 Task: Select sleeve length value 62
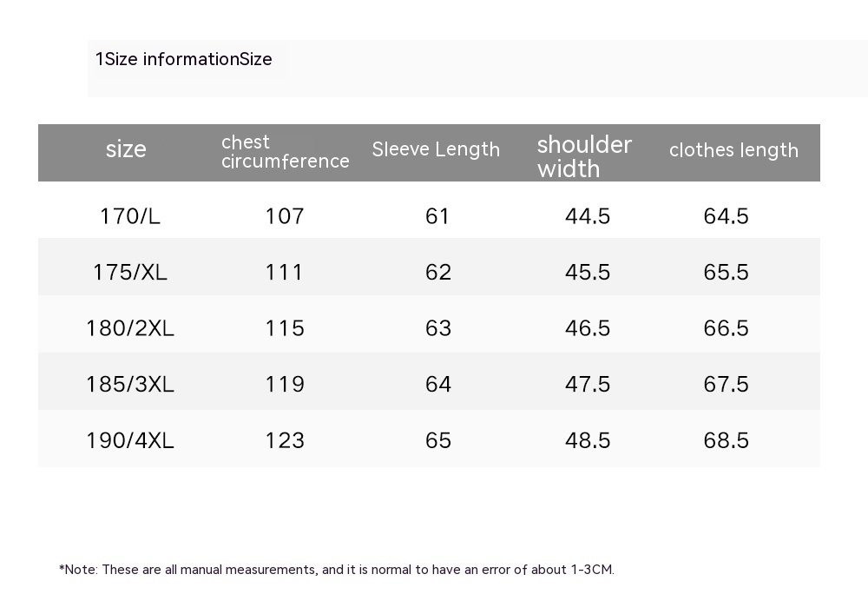(438, 272)
